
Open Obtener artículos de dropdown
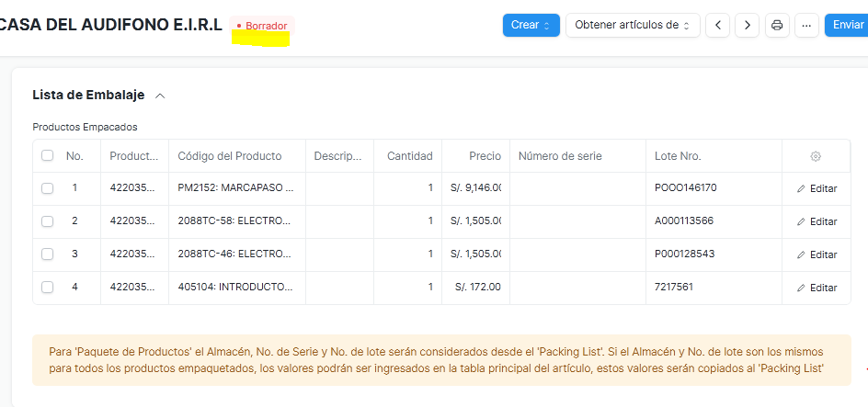(x=633, y=25)
